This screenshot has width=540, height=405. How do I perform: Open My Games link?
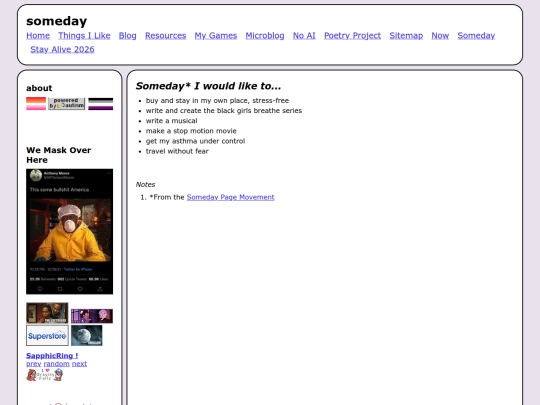click(216, 35)
